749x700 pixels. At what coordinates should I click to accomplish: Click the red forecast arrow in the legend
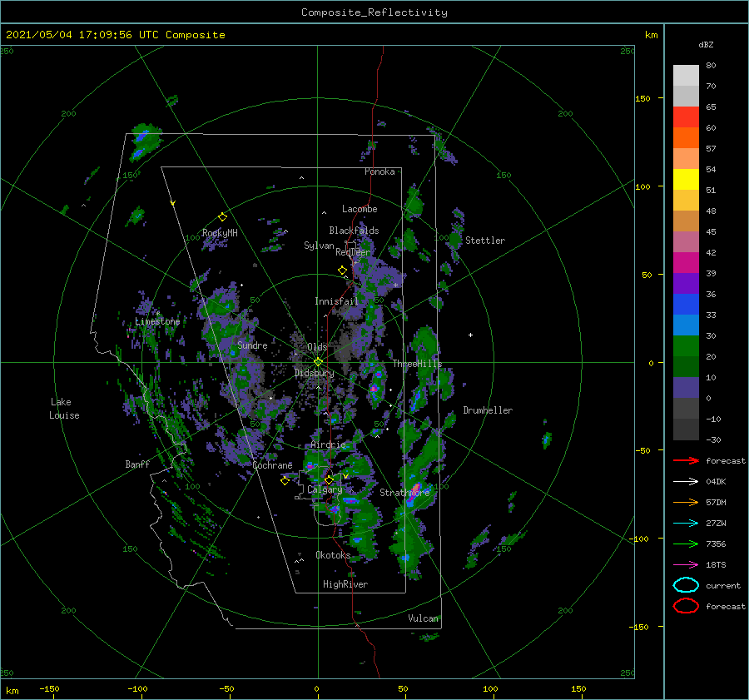686,460
